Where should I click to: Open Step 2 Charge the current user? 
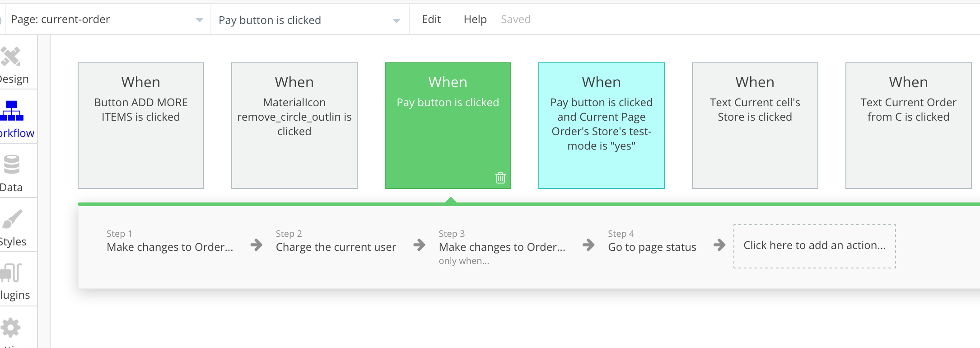336,247
